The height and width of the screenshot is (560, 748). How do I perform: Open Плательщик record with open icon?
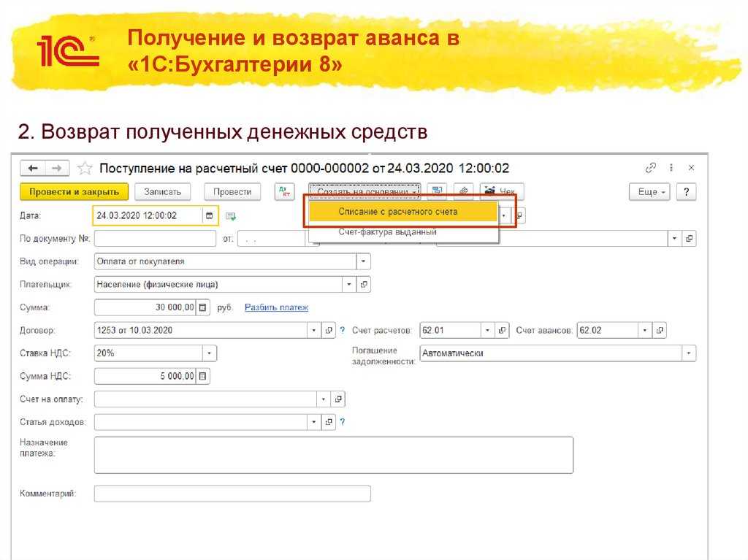tap(364, 285)
